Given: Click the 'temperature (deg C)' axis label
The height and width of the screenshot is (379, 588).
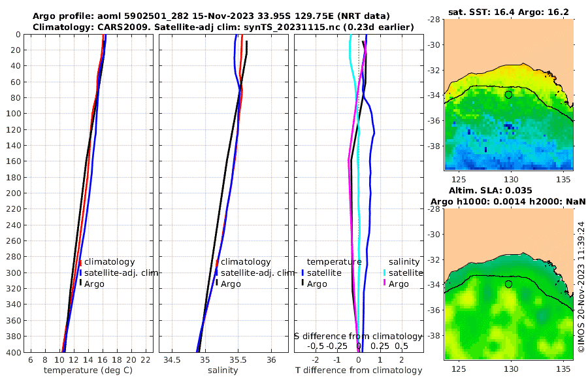Looking at the screenshot, I should pyautogui.click(x=88, y=371).
